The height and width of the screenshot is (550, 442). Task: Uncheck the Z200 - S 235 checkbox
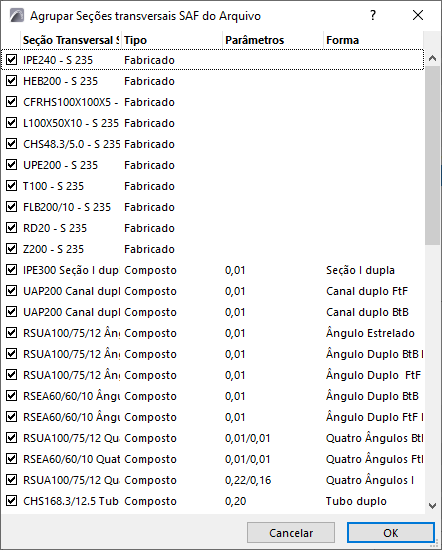click(12, 249)
